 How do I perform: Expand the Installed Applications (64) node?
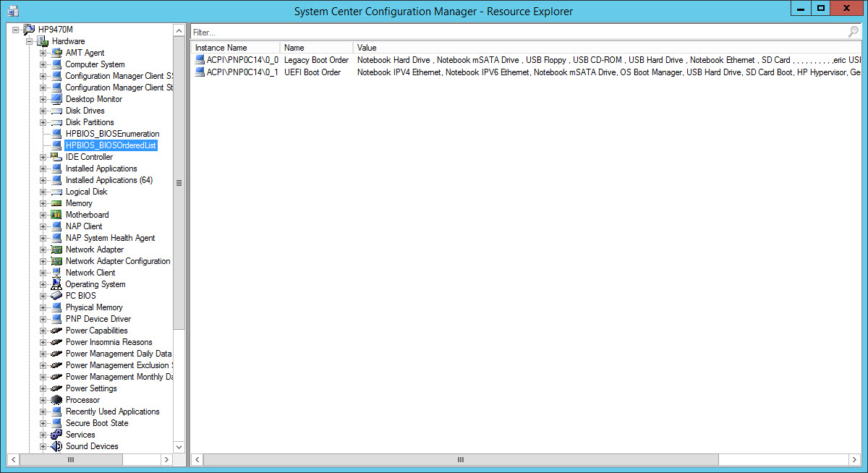[x=43, y=180]
